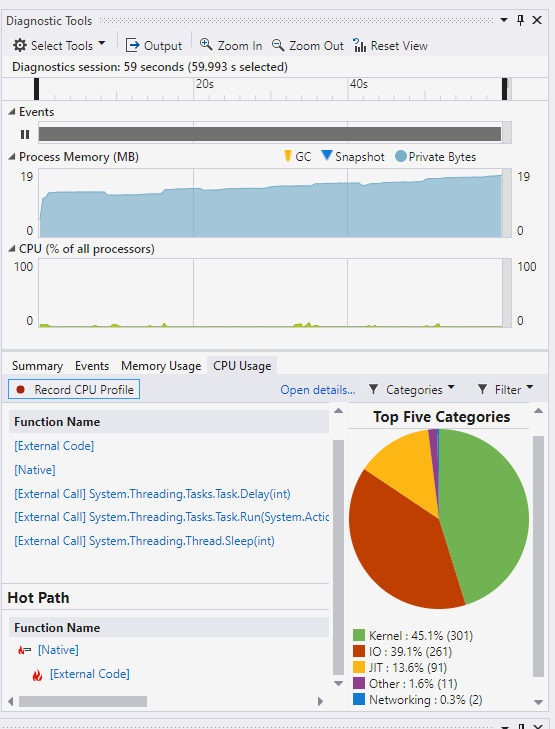Click the Top Five Categories heading
The width and height of the screenshot is (555, 729).
pos(442,417)
